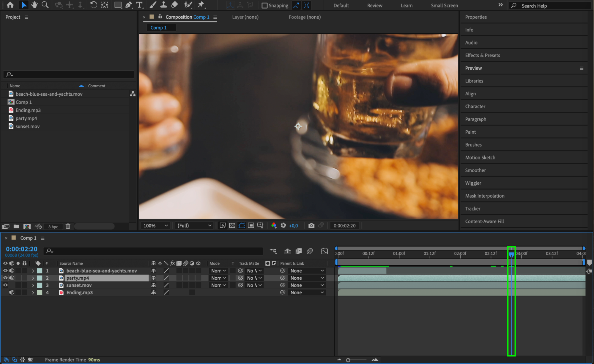Delete selected project item with trash icon
Viewport: 594px width, 364px height.
coord(68,226)
